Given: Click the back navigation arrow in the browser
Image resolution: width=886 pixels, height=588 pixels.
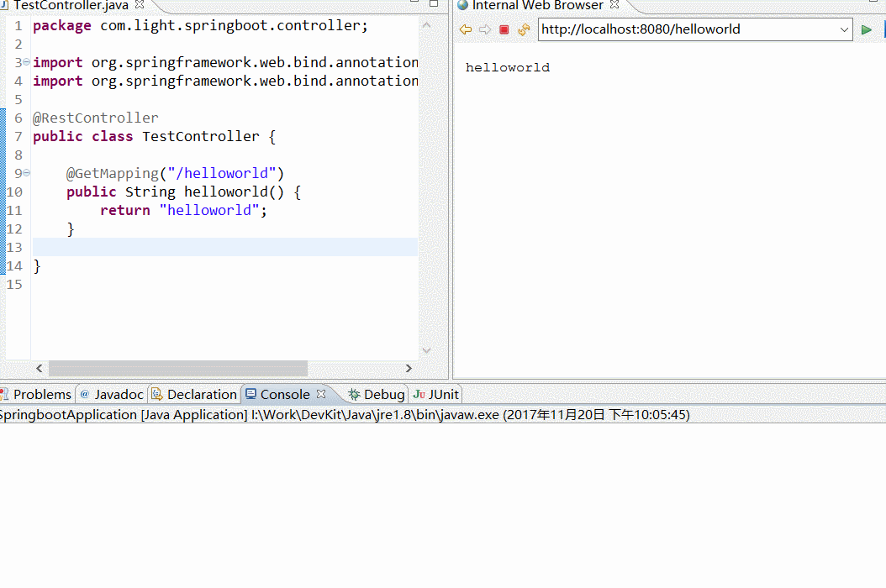Looking at the screenshot, I should tap(466, 29).
